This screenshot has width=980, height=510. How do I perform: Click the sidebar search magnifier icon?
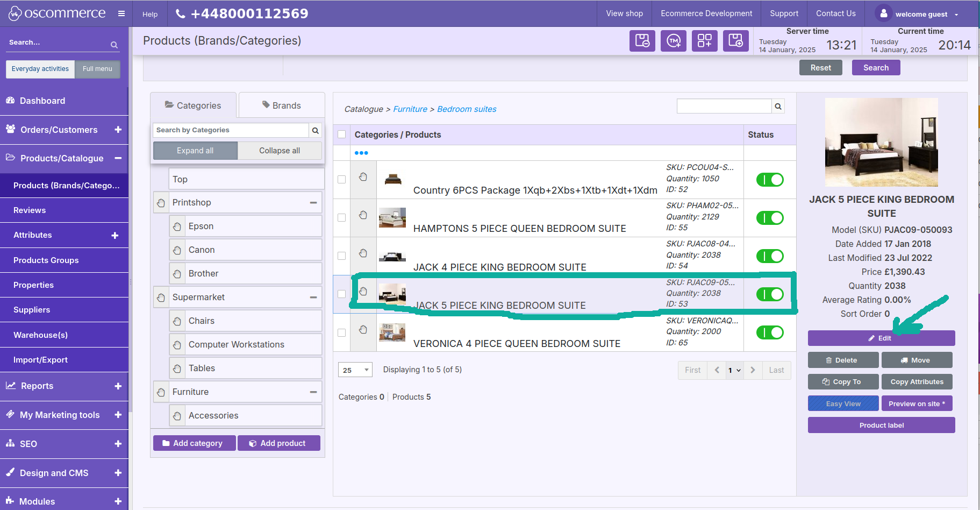pyautogui.click(x=114, y=45)
